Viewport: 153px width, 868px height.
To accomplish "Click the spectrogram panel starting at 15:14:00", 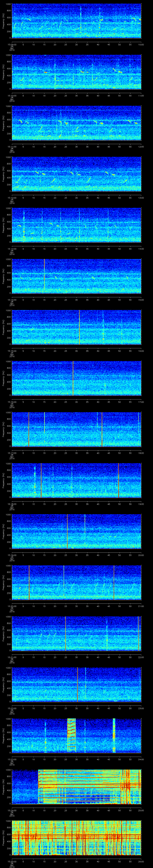I will 76,276.
